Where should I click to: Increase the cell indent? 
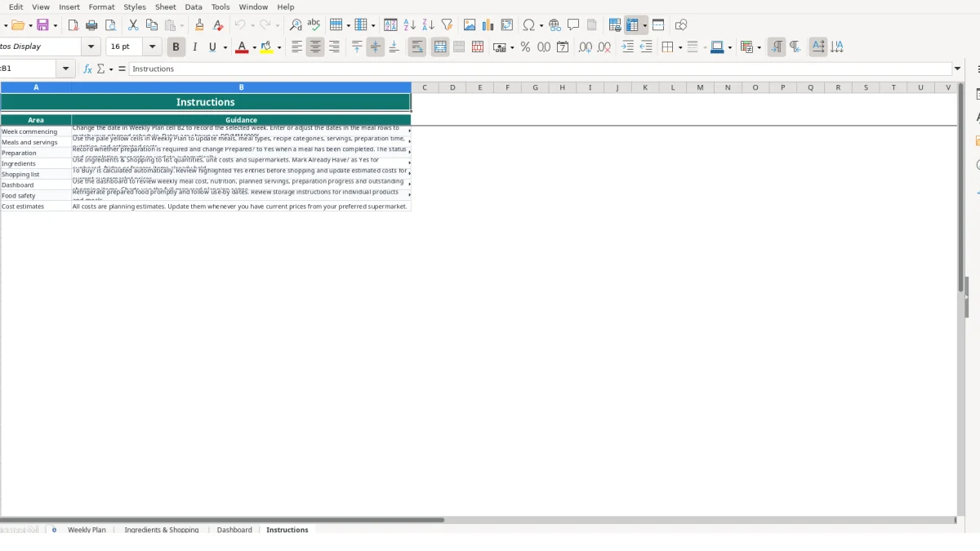pos(627,47)
